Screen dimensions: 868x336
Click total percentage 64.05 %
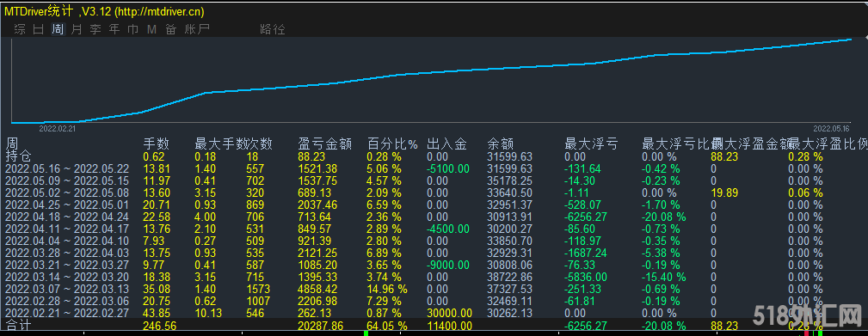click(x=387, y=326)
